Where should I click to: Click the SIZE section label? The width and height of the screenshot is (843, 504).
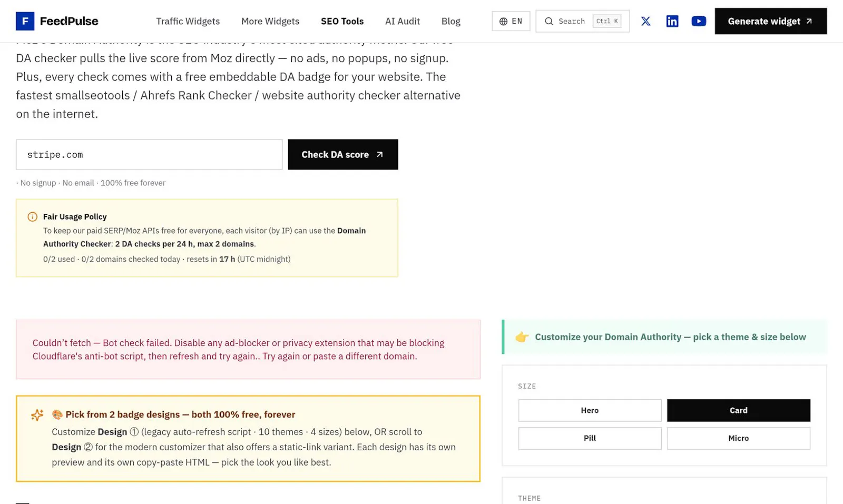[x=527, y=386]
